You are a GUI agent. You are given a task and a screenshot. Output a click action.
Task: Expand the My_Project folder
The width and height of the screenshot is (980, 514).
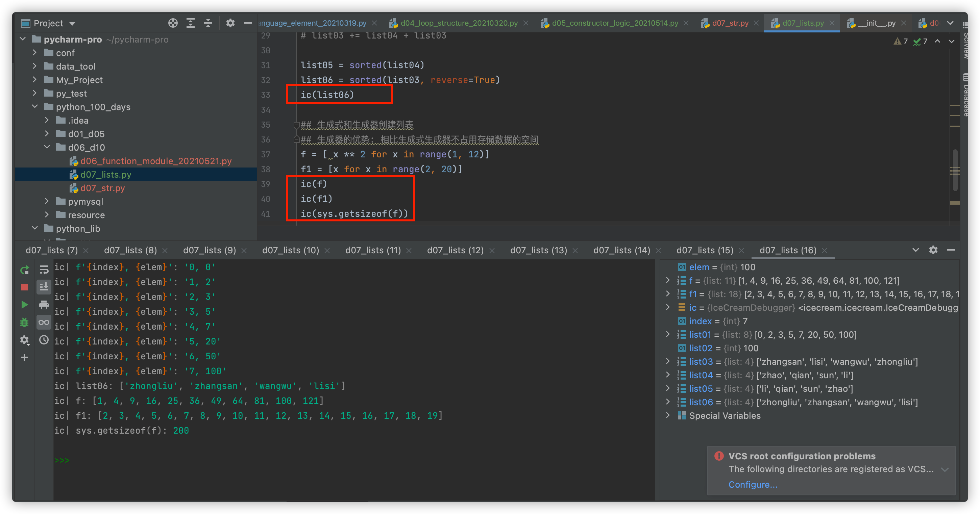click(x=34, y=79)
